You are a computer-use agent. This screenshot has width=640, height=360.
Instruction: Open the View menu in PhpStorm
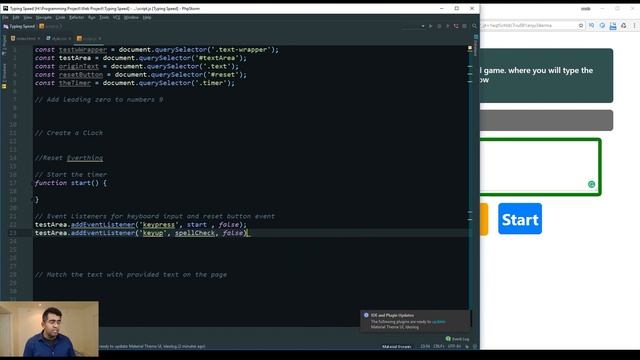tap(27, 18)
